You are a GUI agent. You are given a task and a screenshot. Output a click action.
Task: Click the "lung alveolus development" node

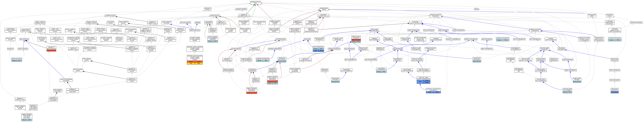(x=477, y=60)
